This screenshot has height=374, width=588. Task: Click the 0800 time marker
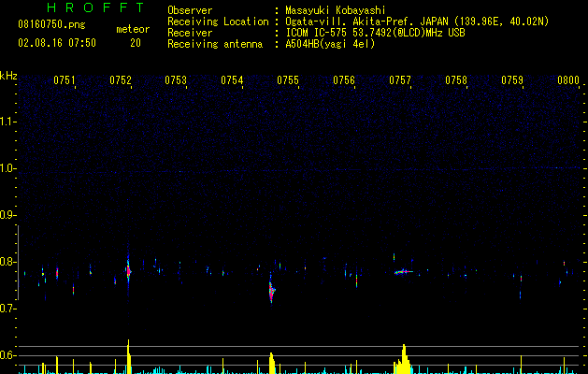(568, 79)
